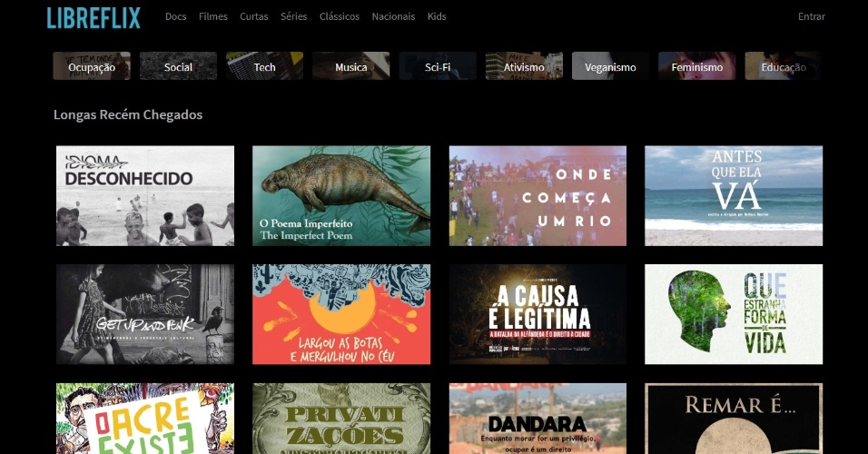The width and height of the screenshot is (868, 454).
Task: Open the Dandara film thumbnail
Action: 538,419
